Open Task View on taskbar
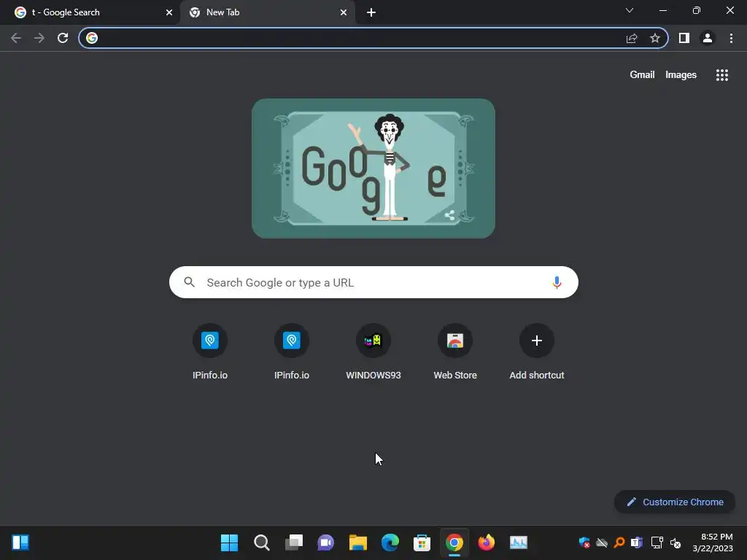 pos(294,542)
